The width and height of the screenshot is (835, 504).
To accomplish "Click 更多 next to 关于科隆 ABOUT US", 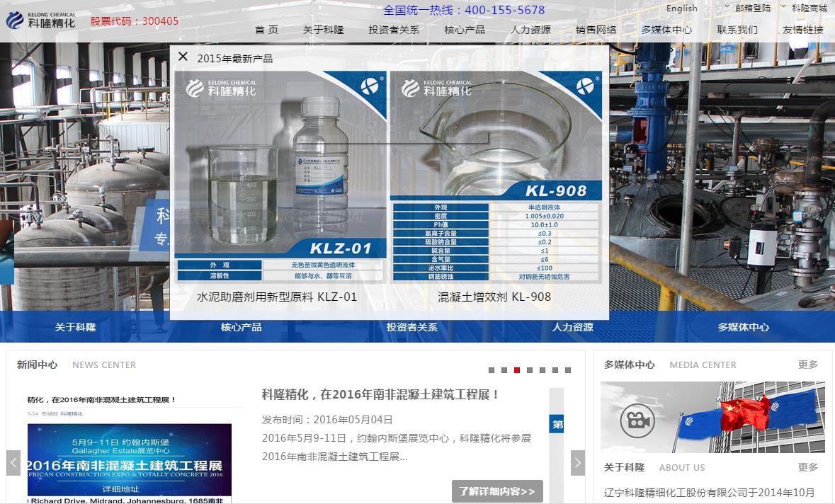I will click(808, 467).
